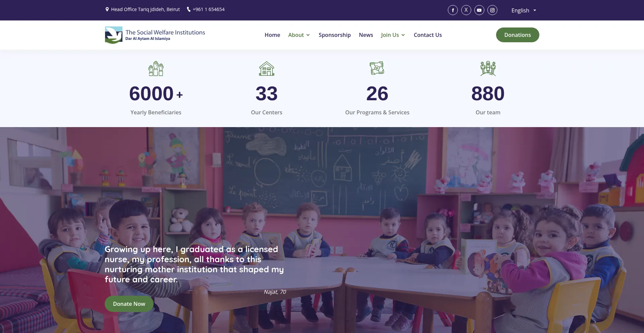Click the Donate Now button
This screenshot has height=333, width=644.
click(x=129, y=304)
